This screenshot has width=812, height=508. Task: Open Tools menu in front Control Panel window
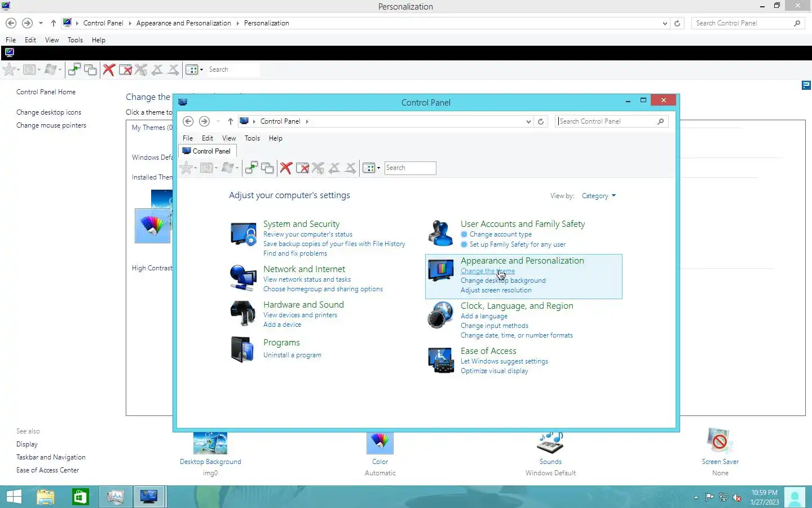[252, 138]
